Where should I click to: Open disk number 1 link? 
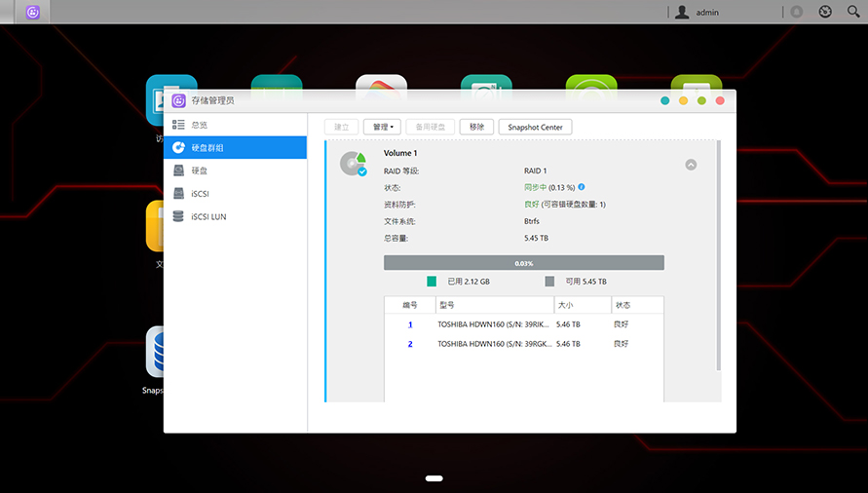point(410,324)
